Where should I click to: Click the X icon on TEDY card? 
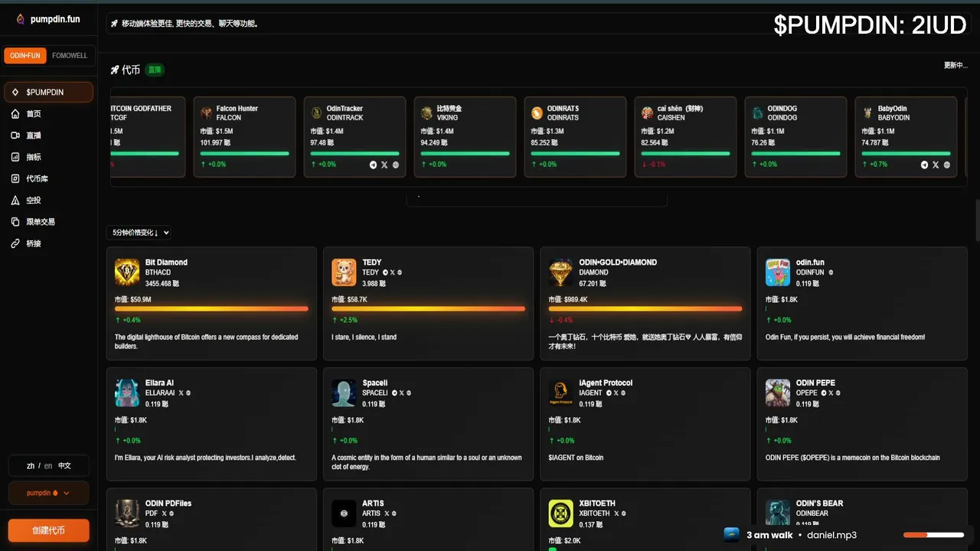tap(392, 272)
